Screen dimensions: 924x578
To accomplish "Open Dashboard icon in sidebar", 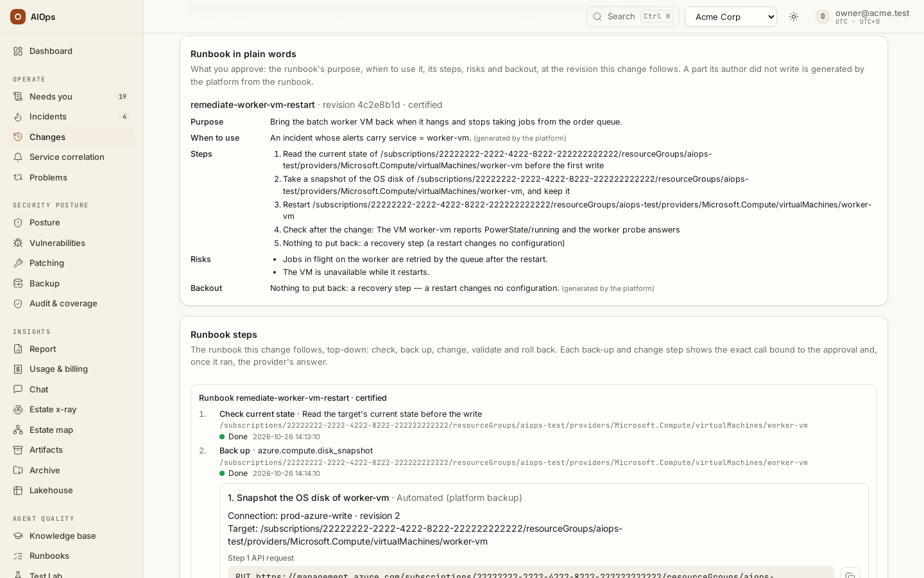I will tap(18, 51).
